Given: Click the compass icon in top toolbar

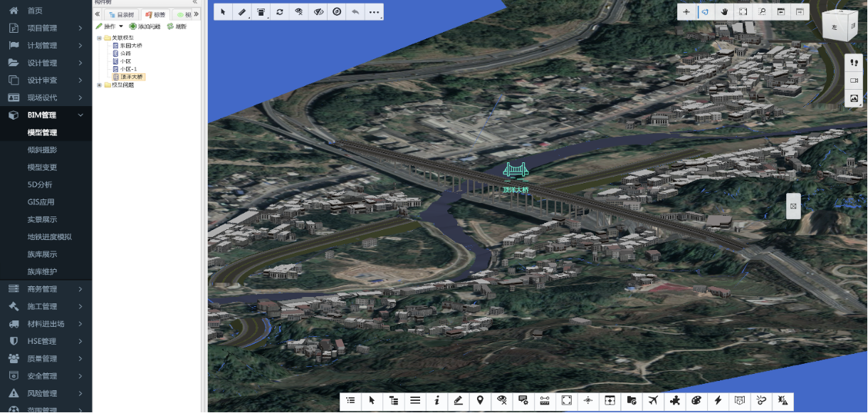Looking at the screenshot, I should (337, 12).
